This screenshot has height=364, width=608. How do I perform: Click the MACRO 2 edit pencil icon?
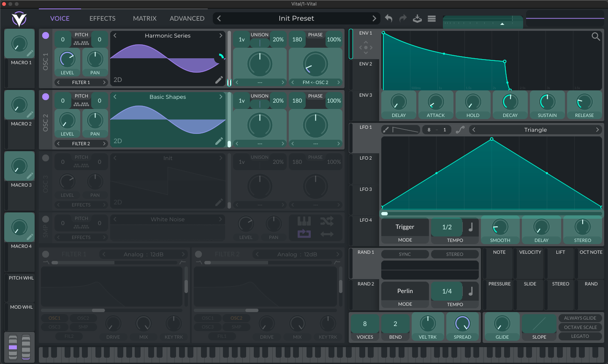pyautogui.click(x=30, y=115)
